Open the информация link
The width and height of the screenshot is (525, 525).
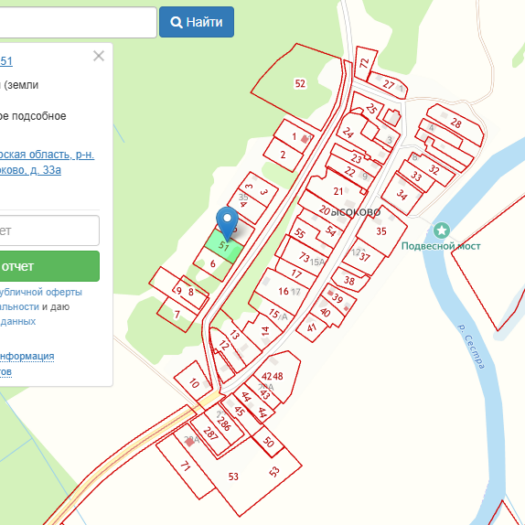click(27, 356)
